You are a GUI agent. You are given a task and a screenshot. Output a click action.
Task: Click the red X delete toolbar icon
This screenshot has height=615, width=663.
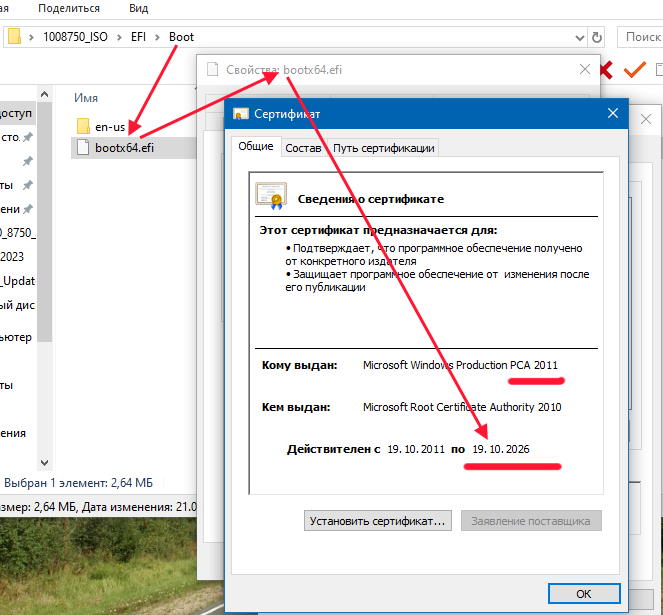[x=606, y=70]
